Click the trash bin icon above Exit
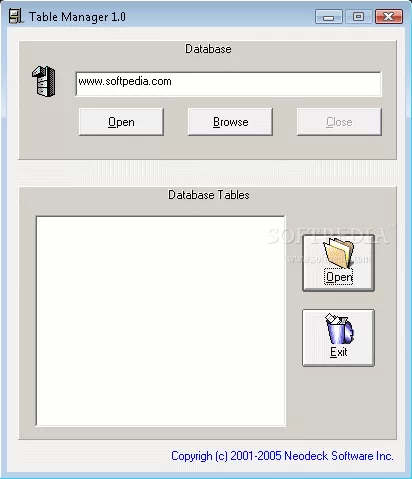The width and height of the screenshot is (412, 479). tap(339, 328)
